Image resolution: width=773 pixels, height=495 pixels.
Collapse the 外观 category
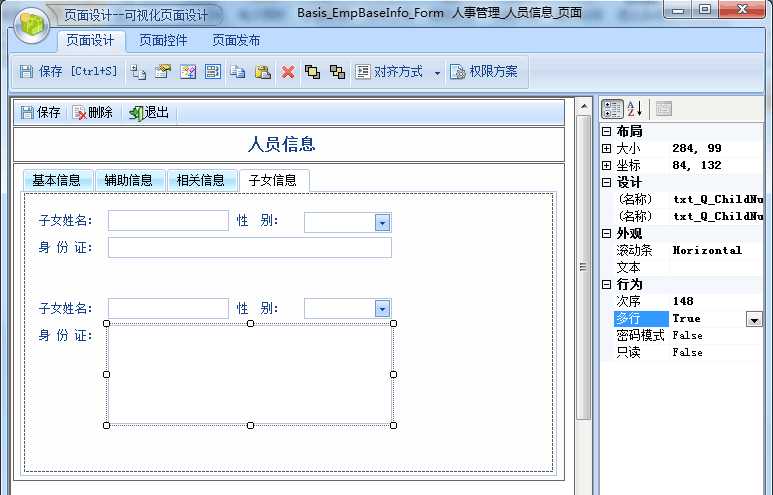pos(607,233)
